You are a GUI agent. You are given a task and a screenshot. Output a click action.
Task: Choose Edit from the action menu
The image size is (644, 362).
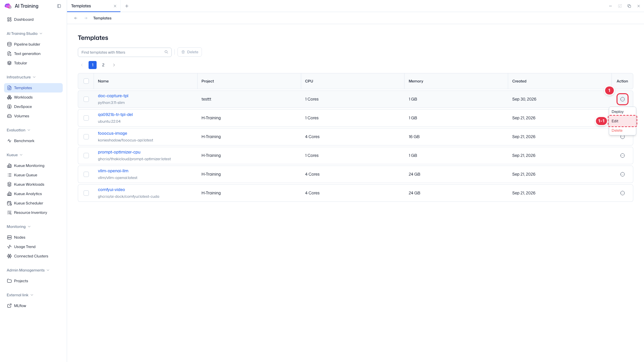(623, 121)
